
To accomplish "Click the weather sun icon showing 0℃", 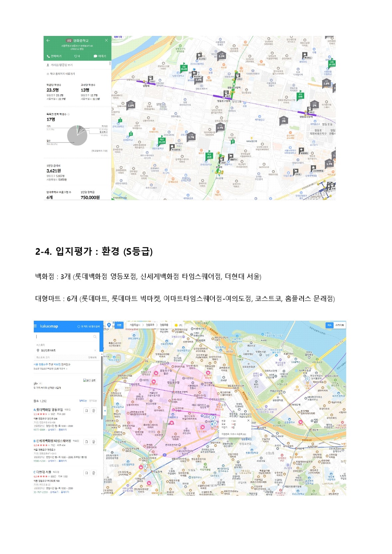I will [176, 325].
